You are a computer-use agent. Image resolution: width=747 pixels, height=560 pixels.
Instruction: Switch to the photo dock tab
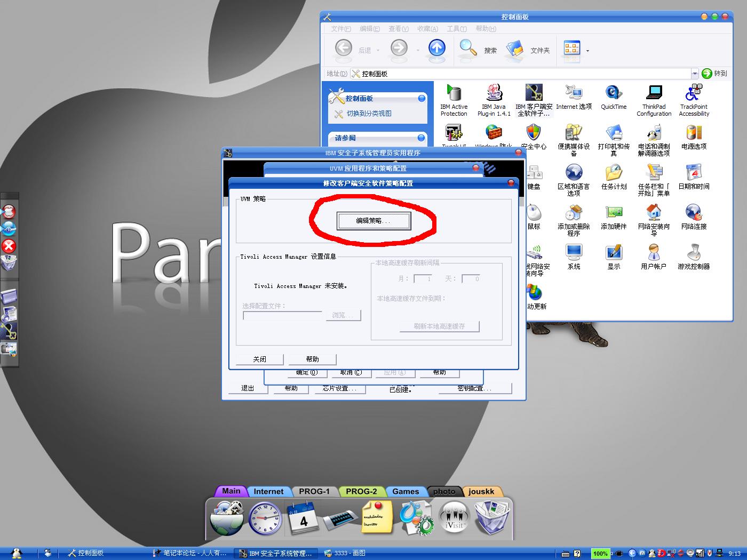coord(444,491)
